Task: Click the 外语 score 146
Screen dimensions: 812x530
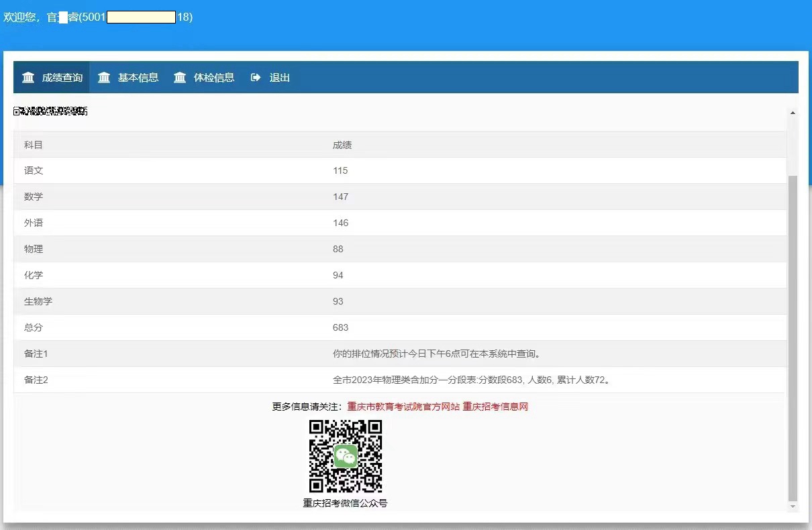Action: 340,223
